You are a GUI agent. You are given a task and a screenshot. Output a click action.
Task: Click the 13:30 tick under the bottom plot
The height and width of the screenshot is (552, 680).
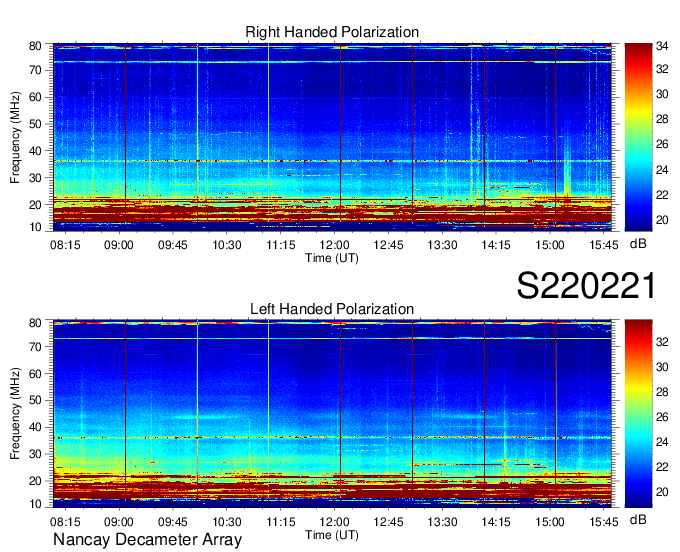[442, 522]
